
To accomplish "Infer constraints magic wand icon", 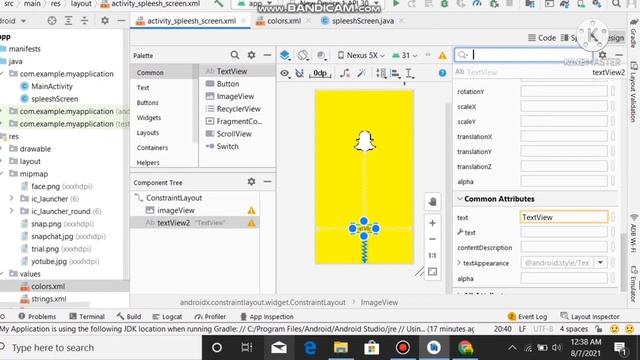I will pos(361,73).
